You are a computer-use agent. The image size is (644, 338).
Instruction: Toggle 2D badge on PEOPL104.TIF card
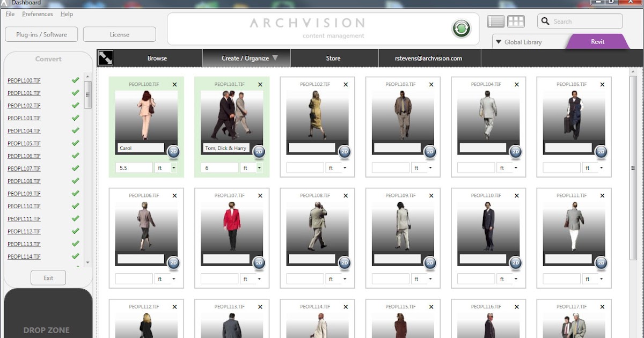pyautogui.click(x=516, y=152)
